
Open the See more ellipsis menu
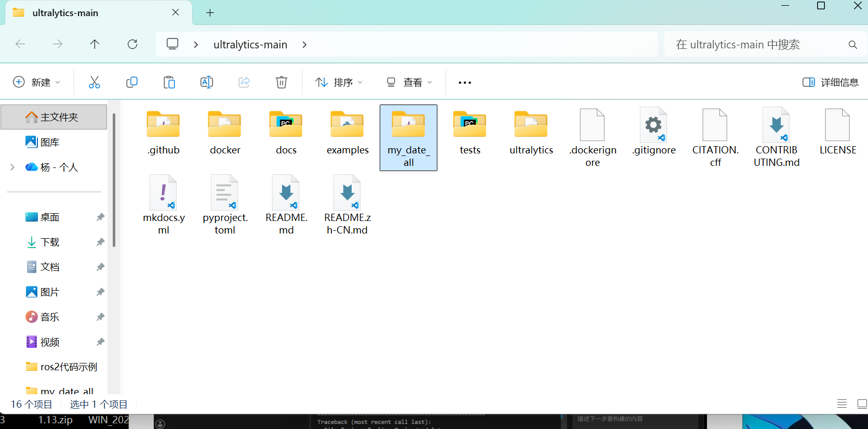pyautogui.click(x=464, y=82)
